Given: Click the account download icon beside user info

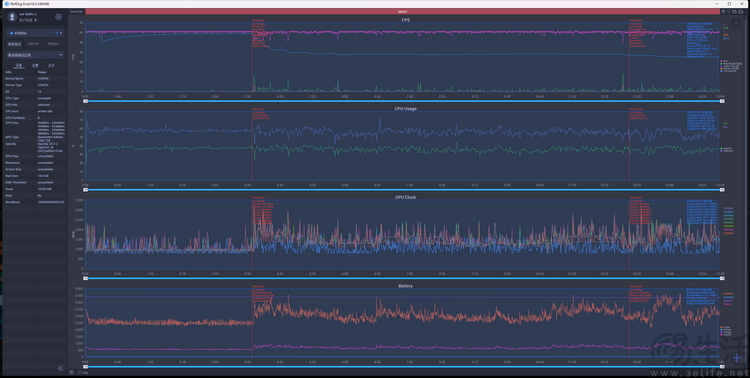Looking at the screenshot, I should tap(36, 21).
